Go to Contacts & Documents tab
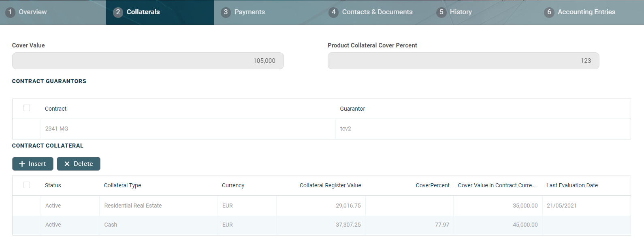 pos(377,12)
